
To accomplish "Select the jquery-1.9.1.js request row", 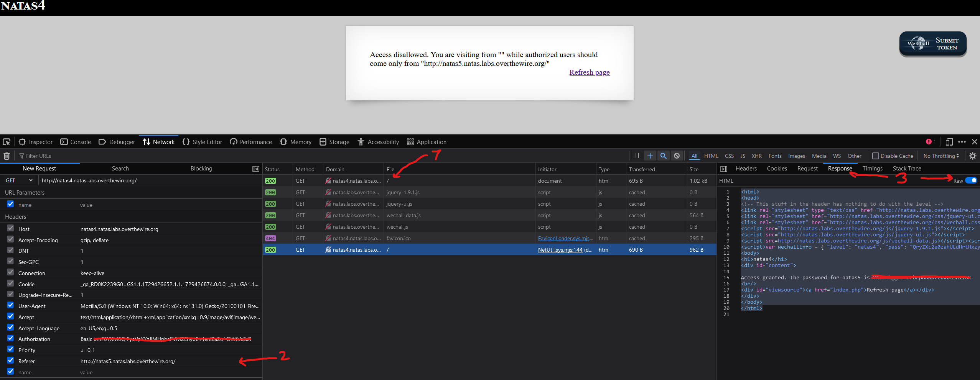I will [489, 192].
